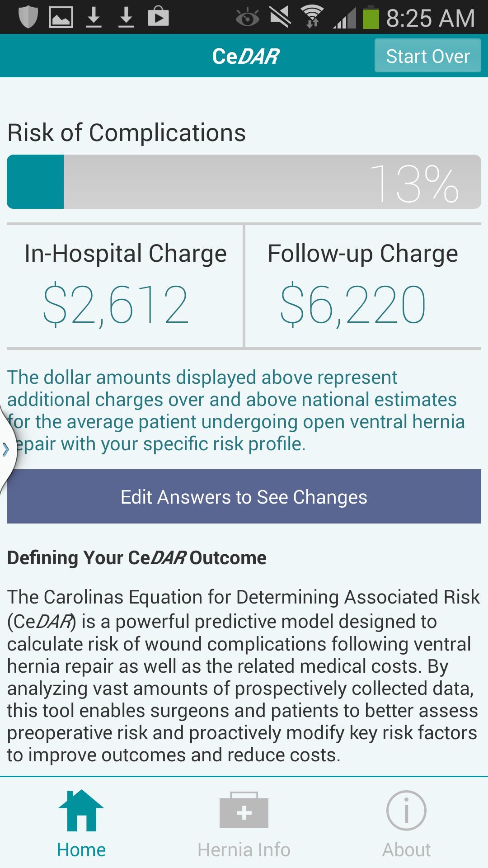This screenshot has width=488, height=868.
Task: Tap the picture icon in status bar
Action: (x=61, y=17)
